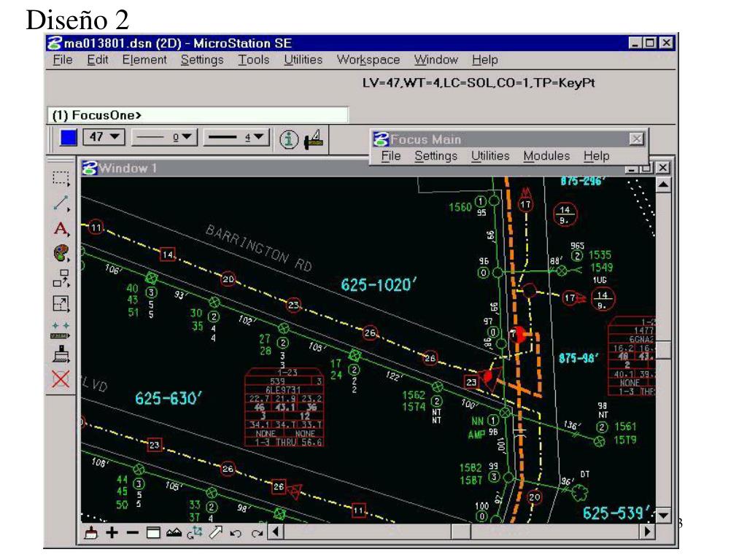Click the vertical scrollbar up arrow
Screen dimensions: 747x560
[x=663, y=184]
